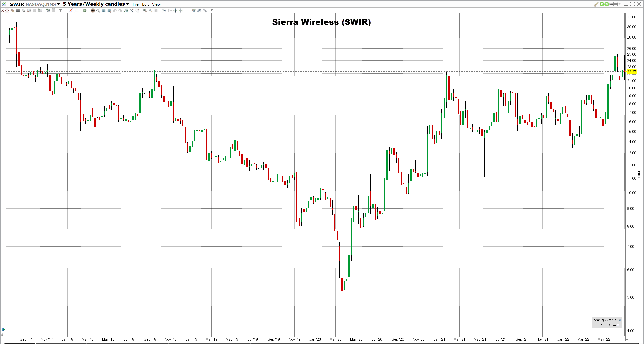Click the redo arrow icon
The width and height of the screenshot is (644, 344).
(x=120, y=10)
